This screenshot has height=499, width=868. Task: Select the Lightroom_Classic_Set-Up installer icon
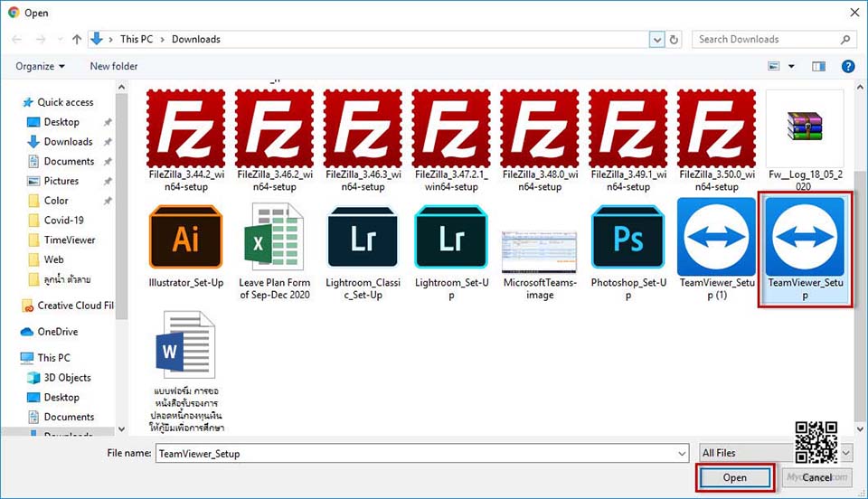363,238
